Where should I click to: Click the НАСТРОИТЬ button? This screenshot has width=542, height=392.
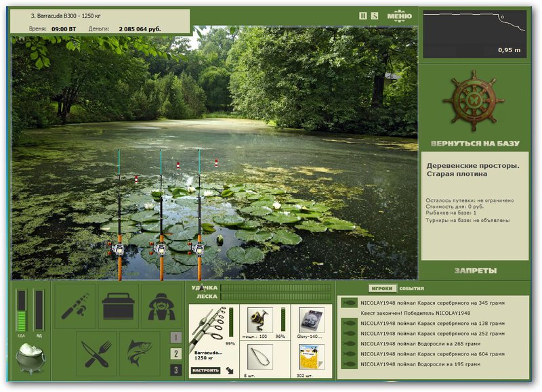tap(205, 370)
